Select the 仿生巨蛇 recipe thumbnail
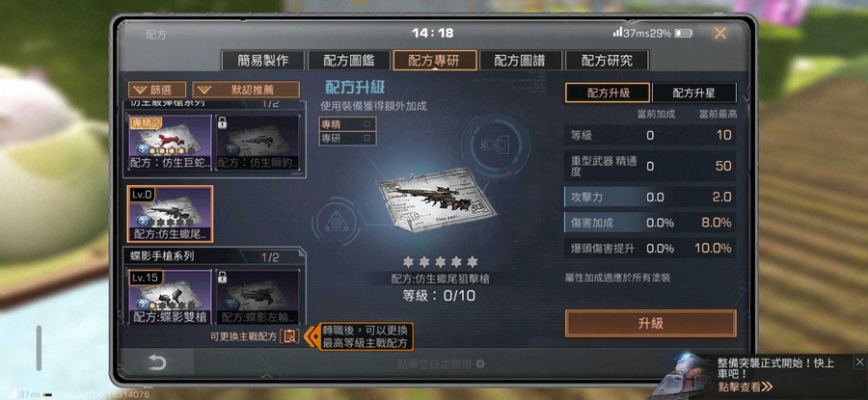868x400 pixels. click(x=170, y=143)
